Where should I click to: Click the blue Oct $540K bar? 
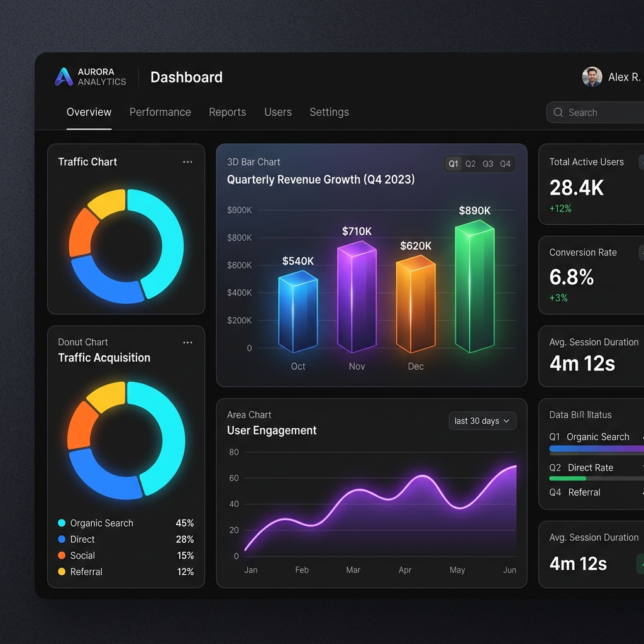coord(297,312)
